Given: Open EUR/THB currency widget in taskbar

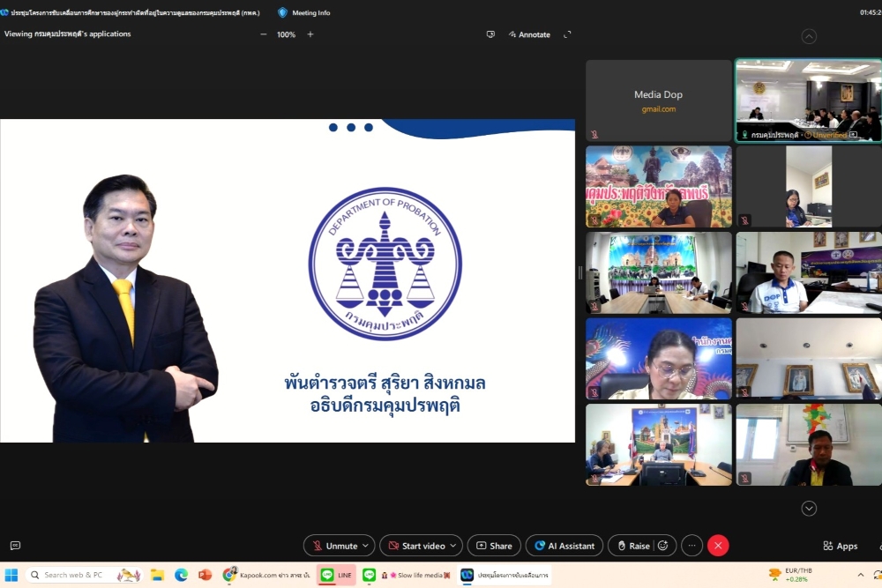Looking at the screenshot, I should [790, 575].
